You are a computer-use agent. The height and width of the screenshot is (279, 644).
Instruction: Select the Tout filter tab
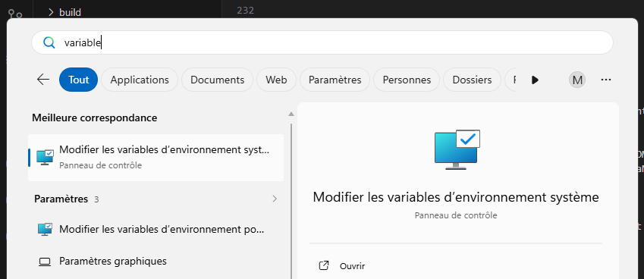point(78,80)
